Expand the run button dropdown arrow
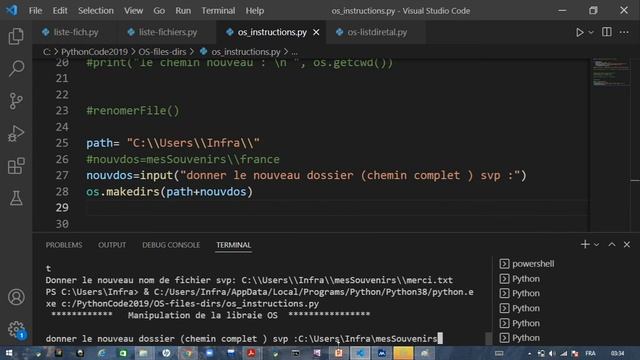 click(591, 32)
